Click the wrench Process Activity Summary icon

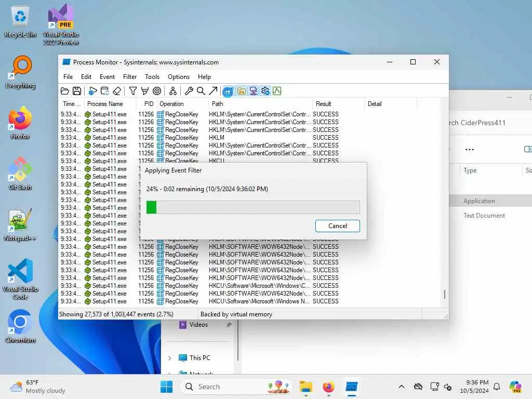(189, 91)
